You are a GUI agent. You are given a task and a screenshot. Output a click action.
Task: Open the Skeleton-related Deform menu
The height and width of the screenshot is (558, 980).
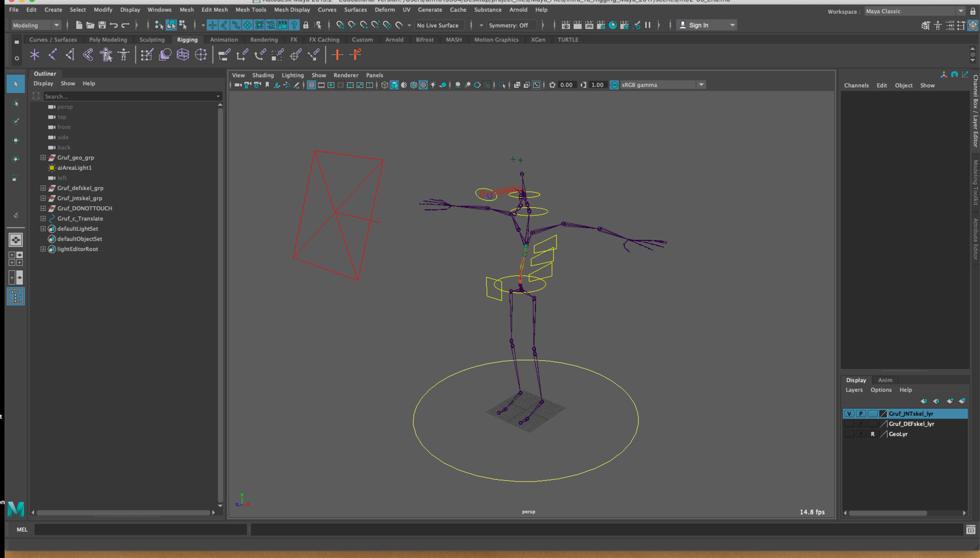(385, 10)
